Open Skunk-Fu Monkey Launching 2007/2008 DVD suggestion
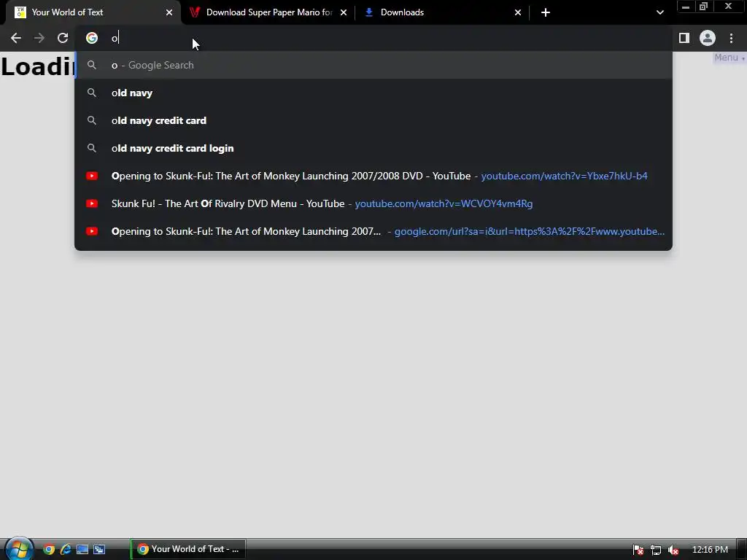The height and width of the screenshot is (560, 747). point(373,176)
